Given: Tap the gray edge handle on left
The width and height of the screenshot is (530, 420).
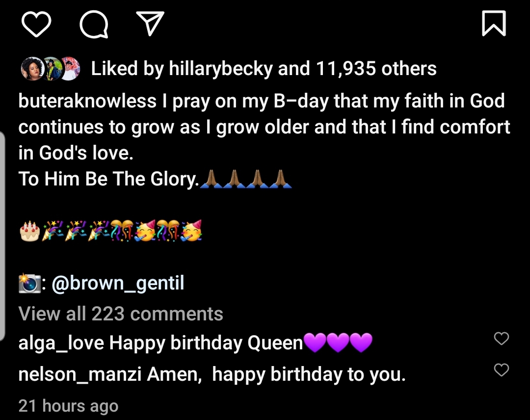Looking at the screenshot, I should coord(2,236).
